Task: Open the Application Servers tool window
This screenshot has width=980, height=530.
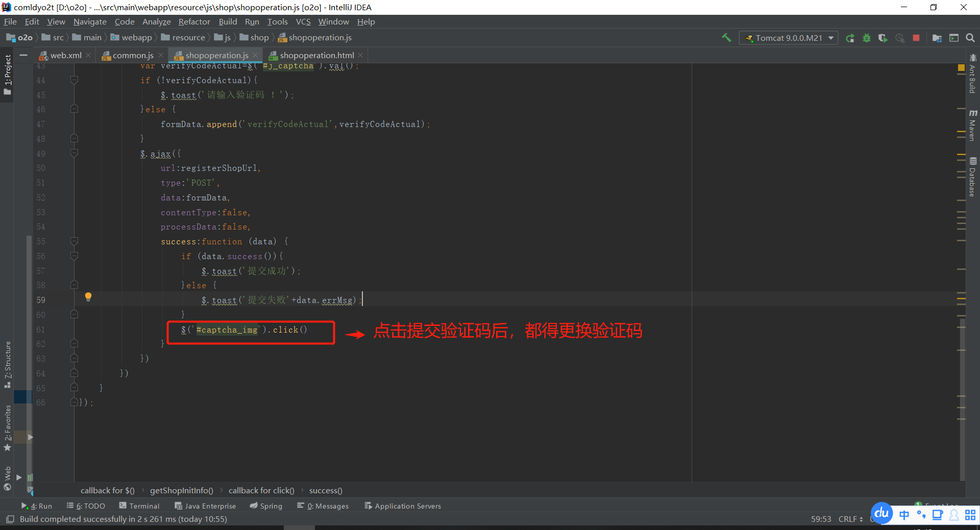Action: [x=403, y=506]
